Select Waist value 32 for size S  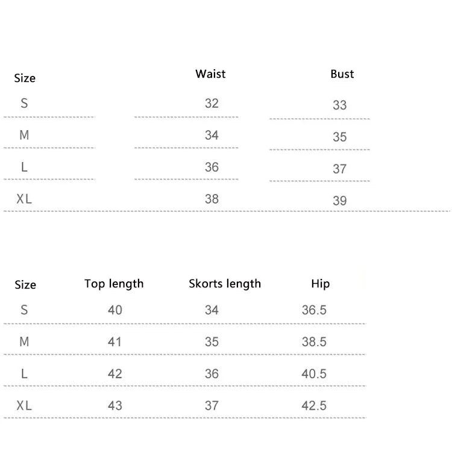click(x=212, y=103)
